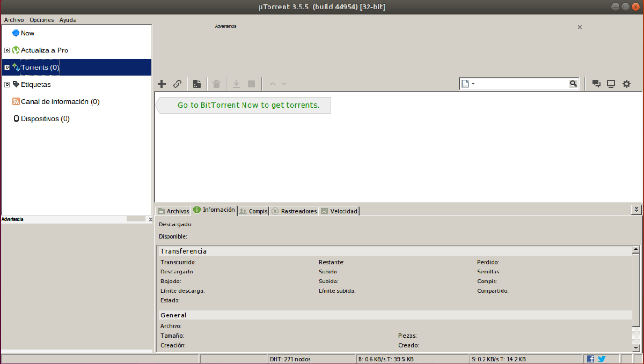
Task: Open the chat messages icon
Action: click(596, 84)
